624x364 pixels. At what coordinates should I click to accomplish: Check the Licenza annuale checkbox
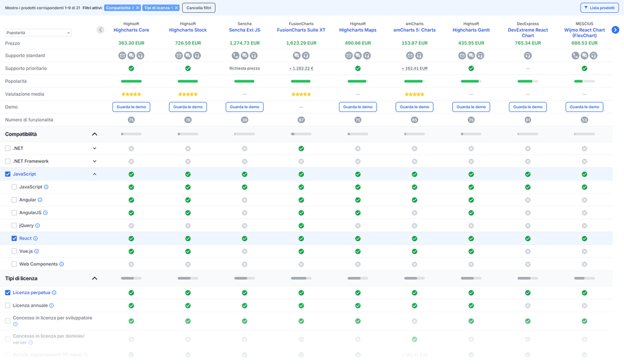tap(7, 306)
